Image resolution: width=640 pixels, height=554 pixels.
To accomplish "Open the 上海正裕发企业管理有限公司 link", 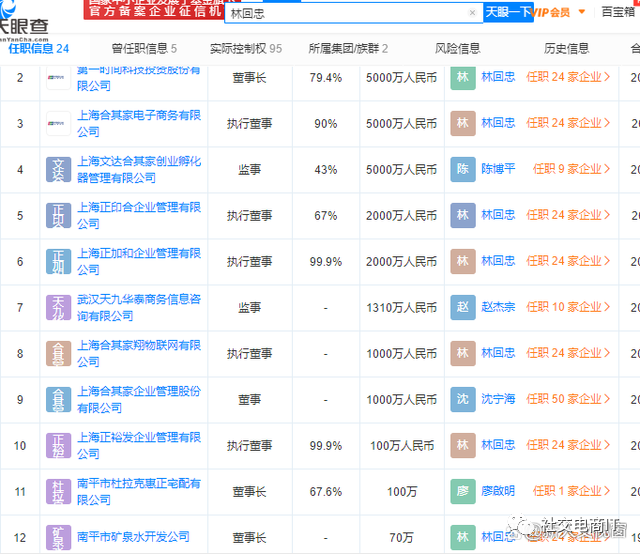I will (x=139, y=445).
